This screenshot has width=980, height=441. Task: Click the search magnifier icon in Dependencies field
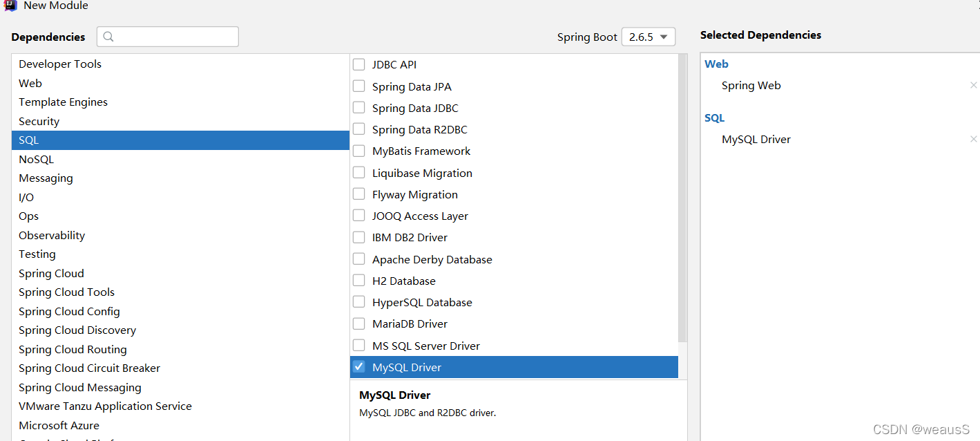(108, 37)
